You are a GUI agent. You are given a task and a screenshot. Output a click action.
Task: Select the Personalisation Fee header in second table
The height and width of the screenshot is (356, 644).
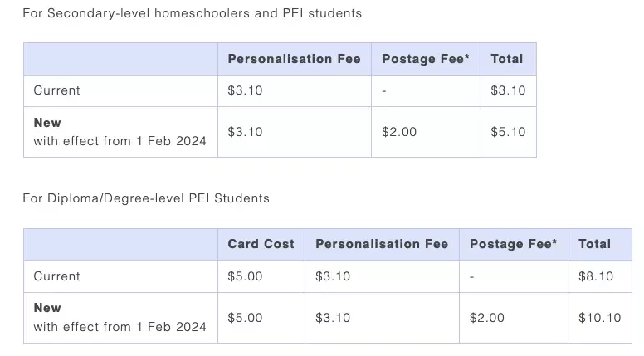pyautogui.click(x=382, y=244)
